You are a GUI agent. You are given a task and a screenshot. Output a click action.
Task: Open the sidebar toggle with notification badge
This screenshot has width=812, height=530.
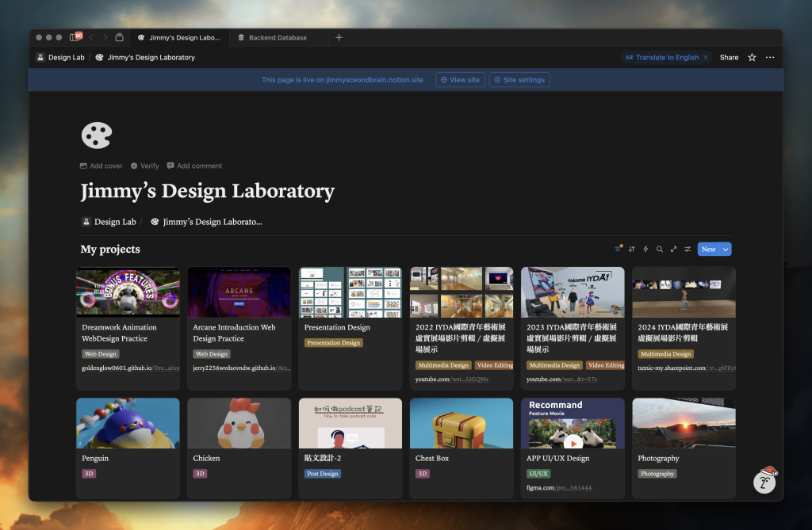(x=74, y=37)
